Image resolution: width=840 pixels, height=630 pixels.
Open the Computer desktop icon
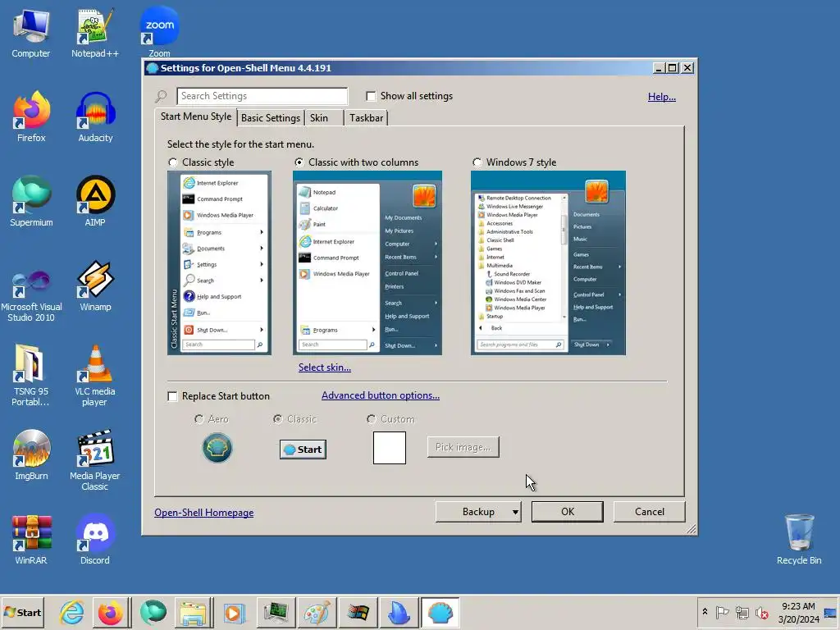tap(31, 33)
